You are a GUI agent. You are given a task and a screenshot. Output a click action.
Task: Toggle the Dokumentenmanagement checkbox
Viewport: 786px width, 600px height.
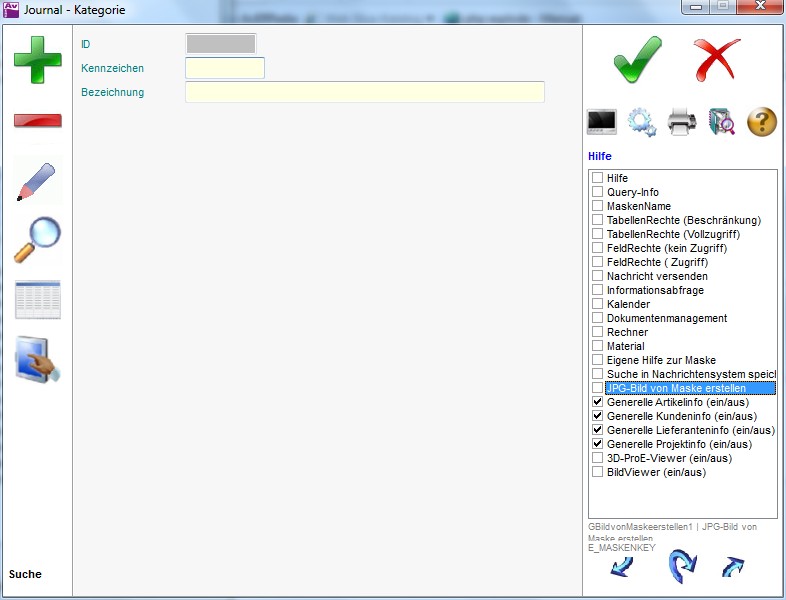coord(598,318)
